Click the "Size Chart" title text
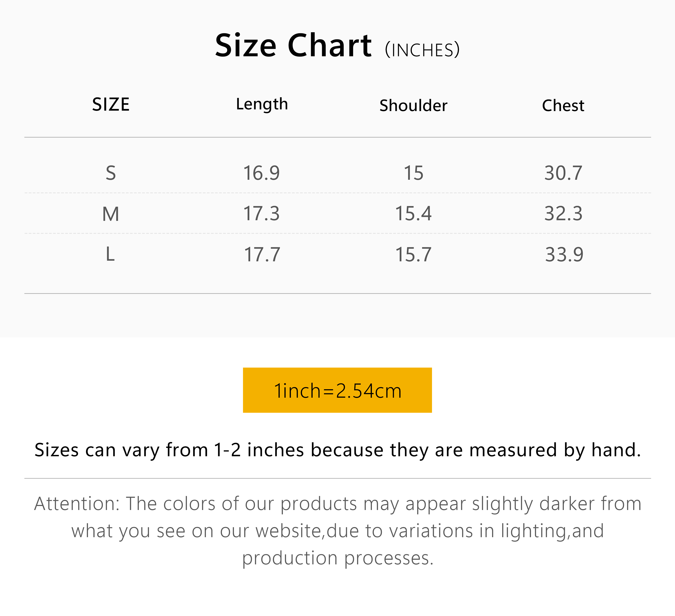The width and height of the screenshot is (675, 616). click(293, 46)
